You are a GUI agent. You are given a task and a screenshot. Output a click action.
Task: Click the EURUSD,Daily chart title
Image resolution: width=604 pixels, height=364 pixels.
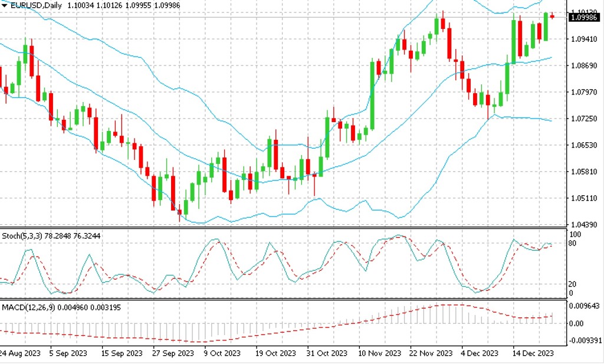pyautogui.click(x=36, y=5)
